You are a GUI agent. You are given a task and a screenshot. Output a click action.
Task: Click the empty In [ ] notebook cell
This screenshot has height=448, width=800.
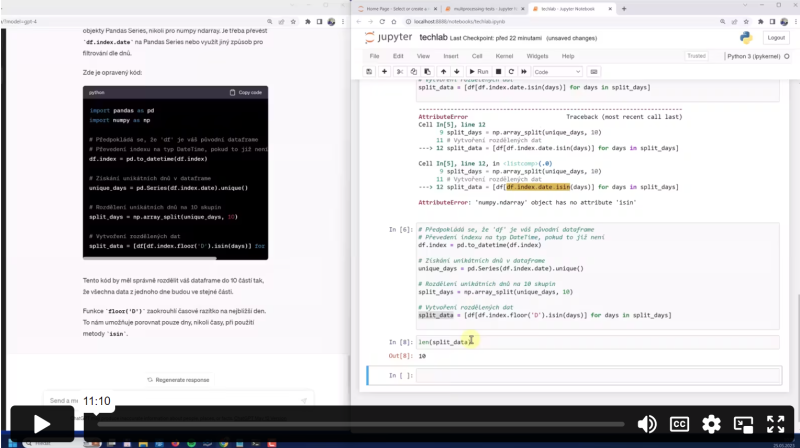[x=598, y=376]
